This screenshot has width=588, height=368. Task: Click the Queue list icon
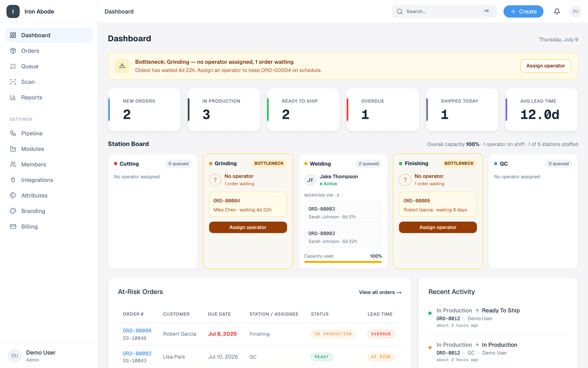click(x=13, y=66)
